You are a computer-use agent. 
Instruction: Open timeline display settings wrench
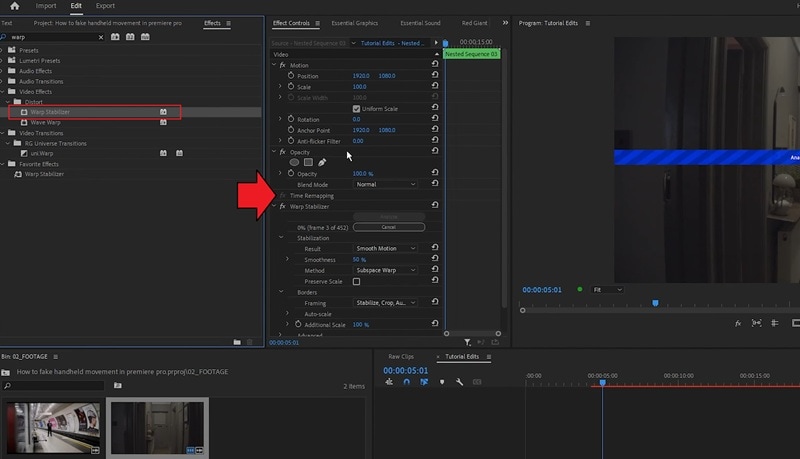coord(459,381)
